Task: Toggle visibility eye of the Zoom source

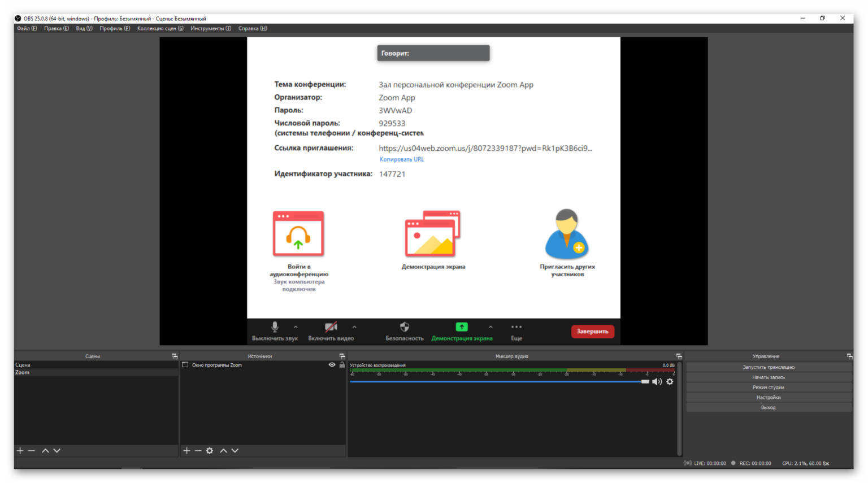Action: 332,365
